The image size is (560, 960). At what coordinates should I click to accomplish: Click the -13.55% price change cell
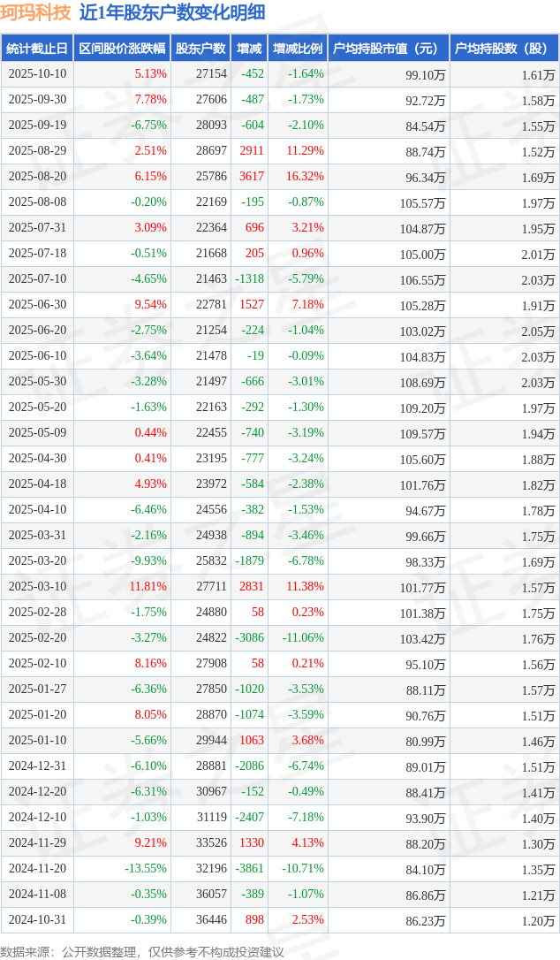click(146, 869)
